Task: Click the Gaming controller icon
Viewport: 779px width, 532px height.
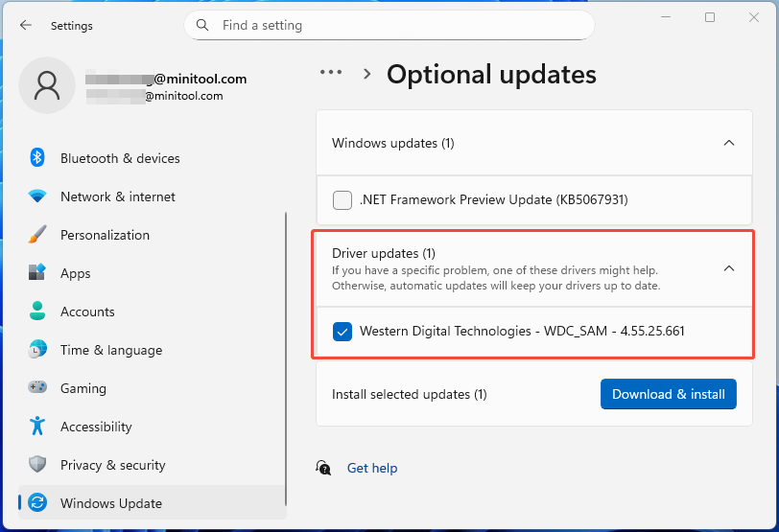Action: [x=37, y=387]
